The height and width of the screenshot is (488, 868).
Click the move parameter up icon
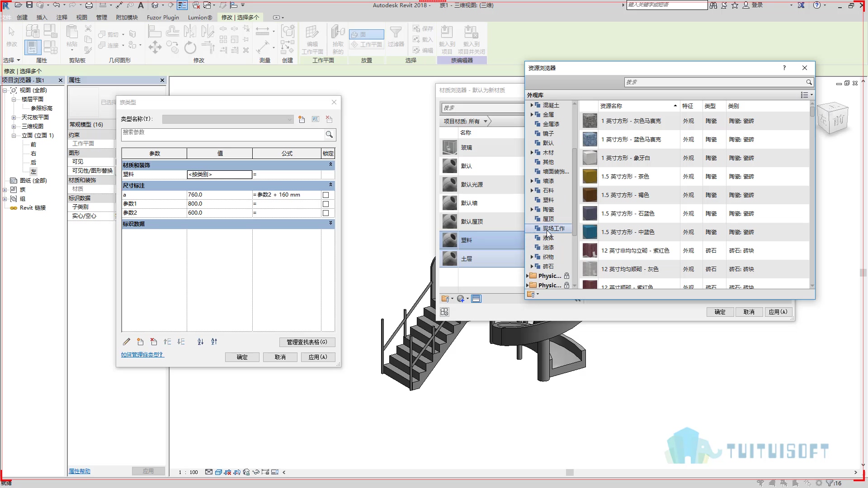pos(167,342)
